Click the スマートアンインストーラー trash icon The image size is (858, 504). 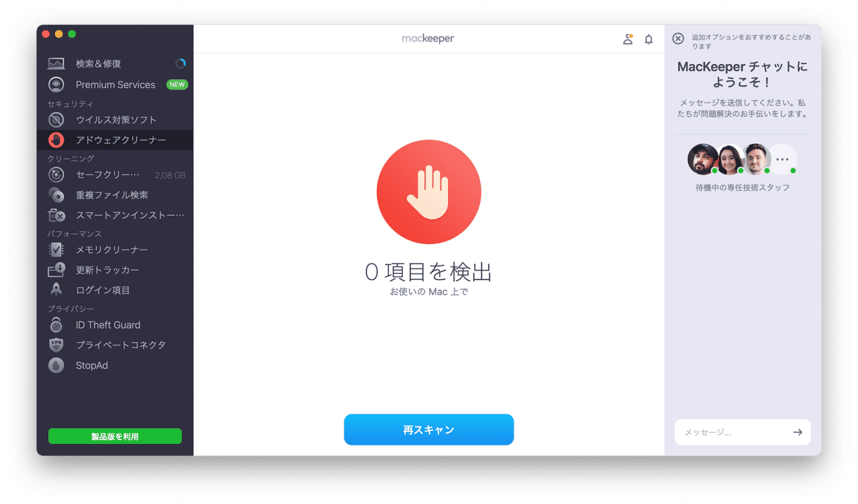point(56,215)
